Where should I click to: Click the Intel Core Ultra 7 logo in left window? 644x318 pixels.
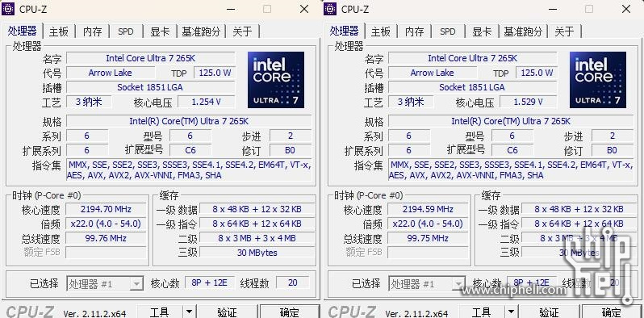click(275, 80)
